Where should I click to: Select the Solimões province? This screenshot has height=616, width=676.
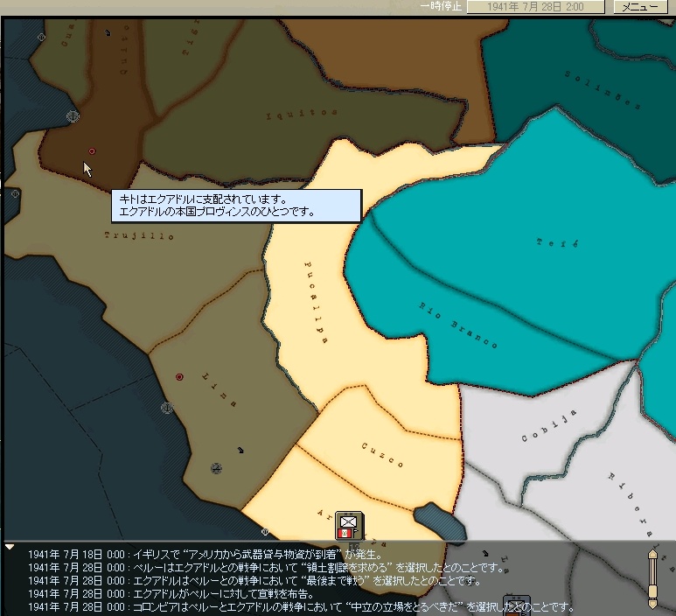(603, 90)
